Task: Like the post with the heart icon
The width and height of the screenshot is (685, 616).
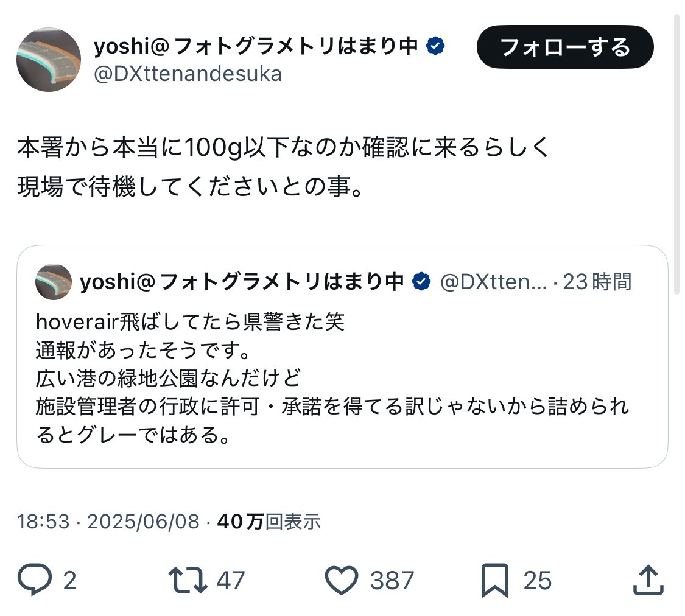Action: pos(341,580)
